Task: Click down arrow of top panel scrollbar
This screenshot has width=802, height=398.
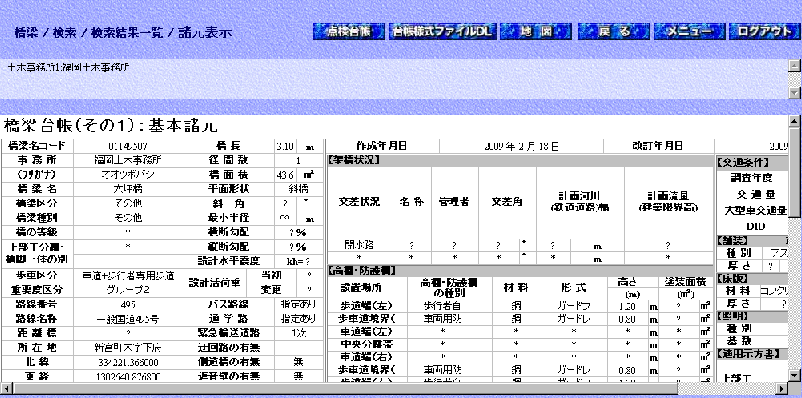Action: (x=794, y=93)
